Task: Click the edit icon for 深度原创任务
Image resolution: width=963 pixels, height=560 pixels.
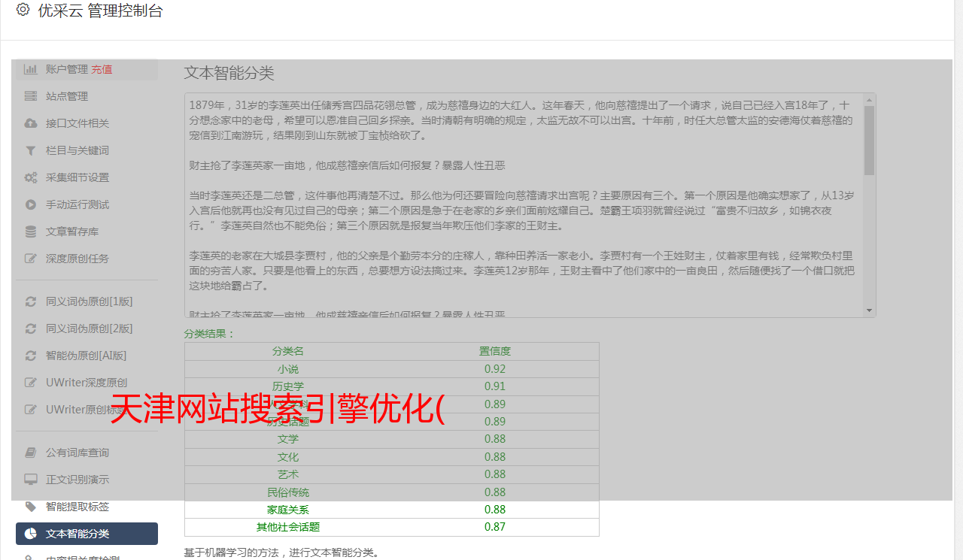Action: 31,259
